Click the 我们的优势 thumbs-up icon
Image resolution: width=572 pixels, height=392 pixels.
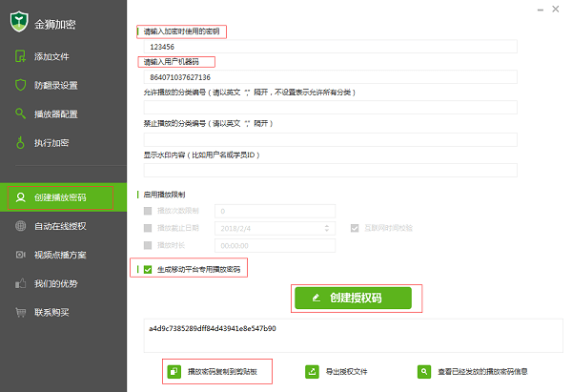pyautogui.click(x=20, y=283)
